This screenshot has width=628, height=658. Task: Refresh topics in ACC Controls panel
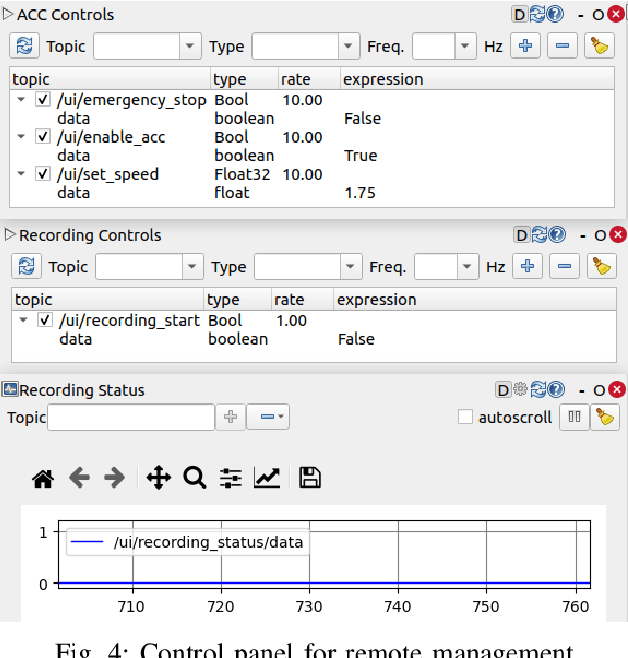tap(25, 46)
